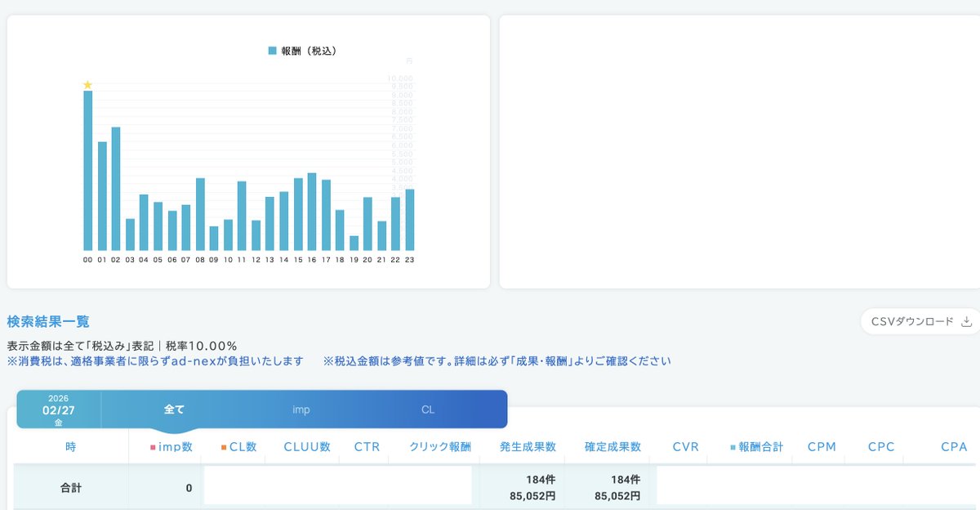980x510 pixels.
Task: Sort by the 発生成果数 column header
Action: tap(528, 447)
